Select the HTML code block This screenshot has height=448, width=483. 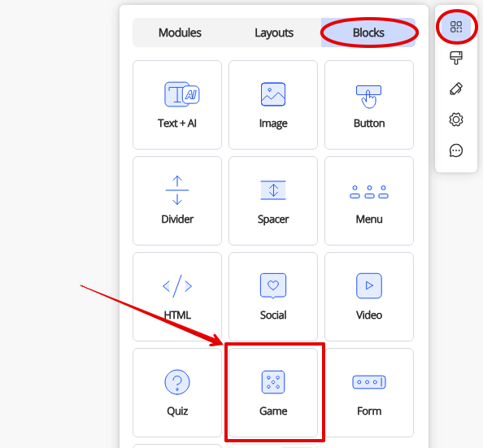click(177, 297)
